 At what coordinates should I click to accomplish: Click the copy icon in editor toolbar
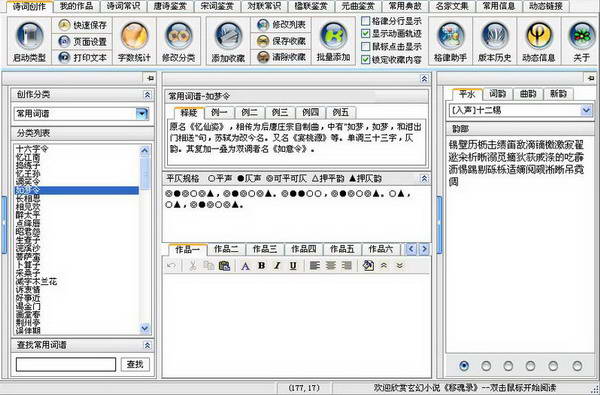pos(209,266)
